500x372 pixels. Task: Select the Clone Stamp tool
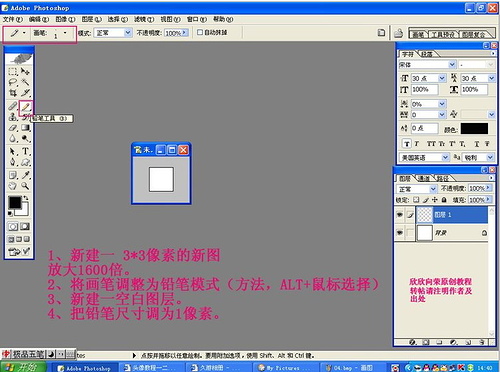[13, 117]
